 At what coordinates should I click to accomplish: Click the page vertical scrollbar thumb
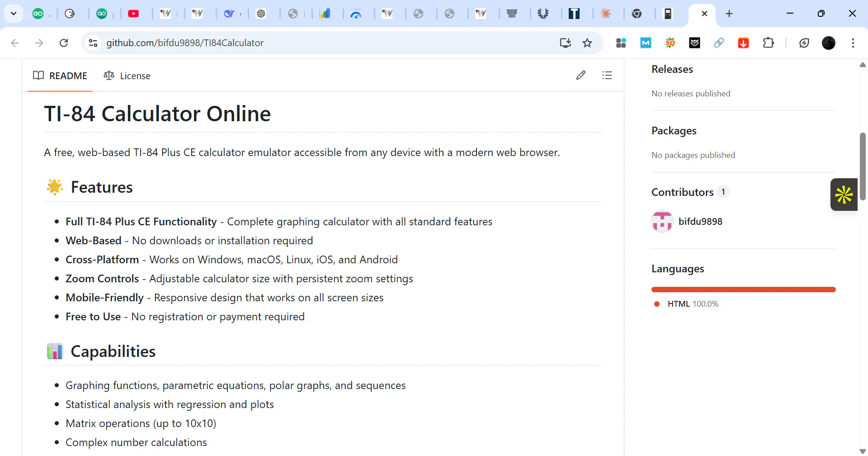[x=863, y=166]
